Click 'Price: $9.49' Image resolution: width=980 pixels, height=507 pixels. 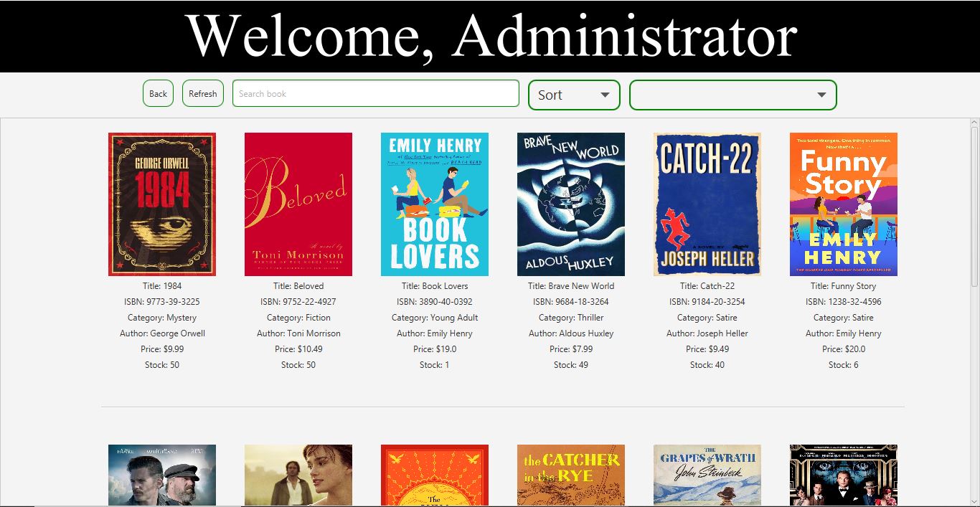[x=707, y=349]
